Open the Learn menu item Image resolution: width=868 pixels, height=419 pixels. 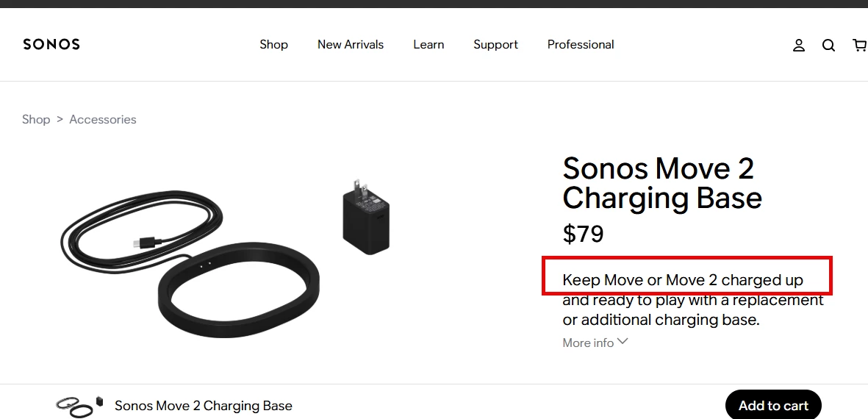tap(428, 45)
